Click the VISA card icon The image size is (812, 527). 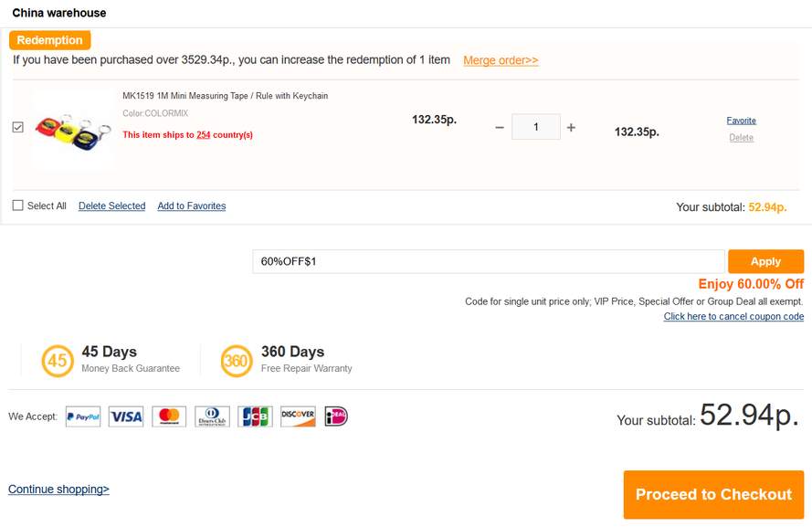[x=126, y=416]
